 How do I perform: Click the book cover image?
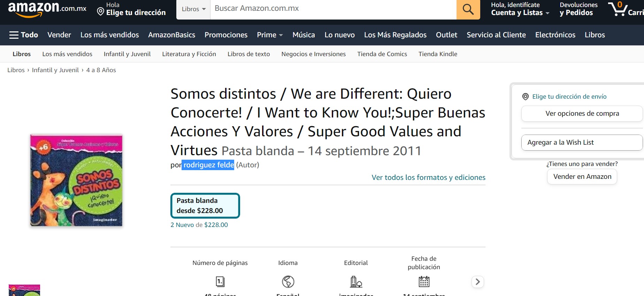click(76, 180)
